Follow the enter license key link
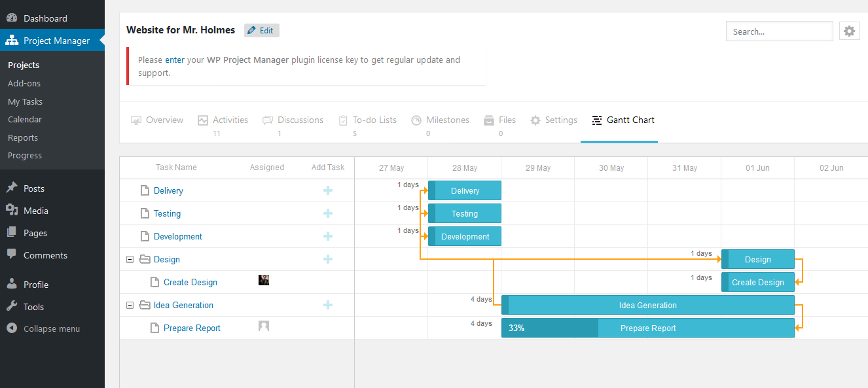This screenshot has width=868, height=388. (x=174, y=60)
